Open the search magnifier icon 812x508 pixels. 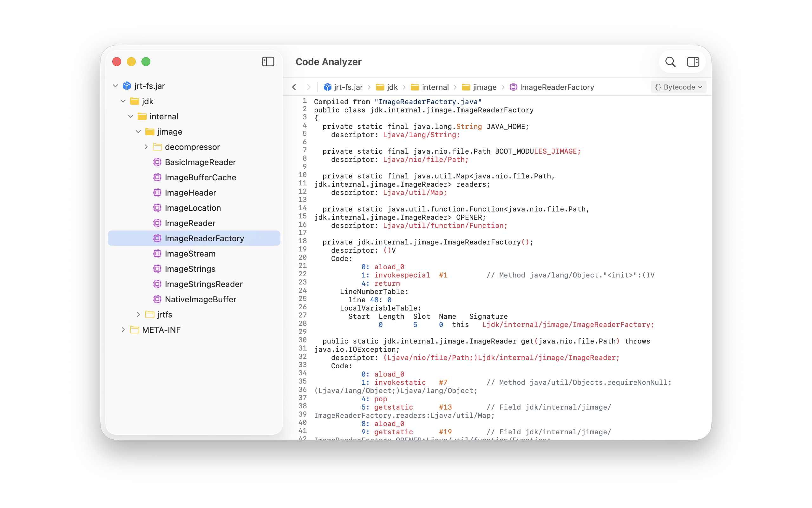tap(670, 62)
